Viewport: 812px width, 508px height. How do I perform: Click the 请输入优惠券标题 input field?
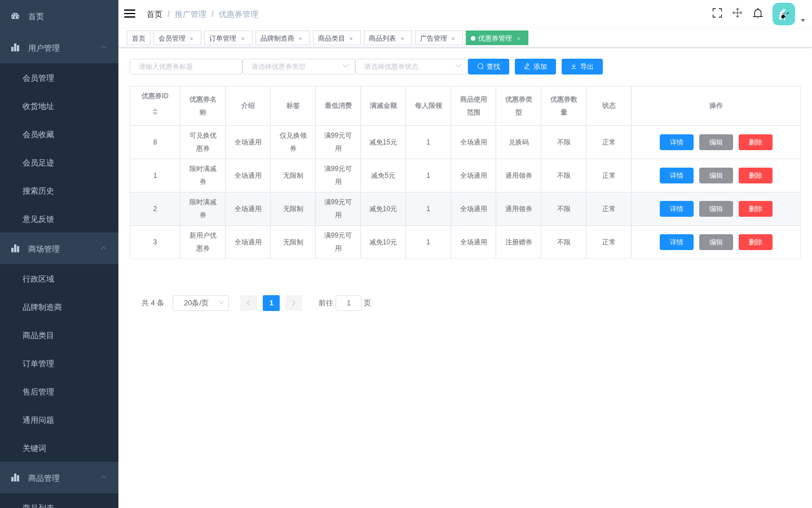tap(186, 67)
